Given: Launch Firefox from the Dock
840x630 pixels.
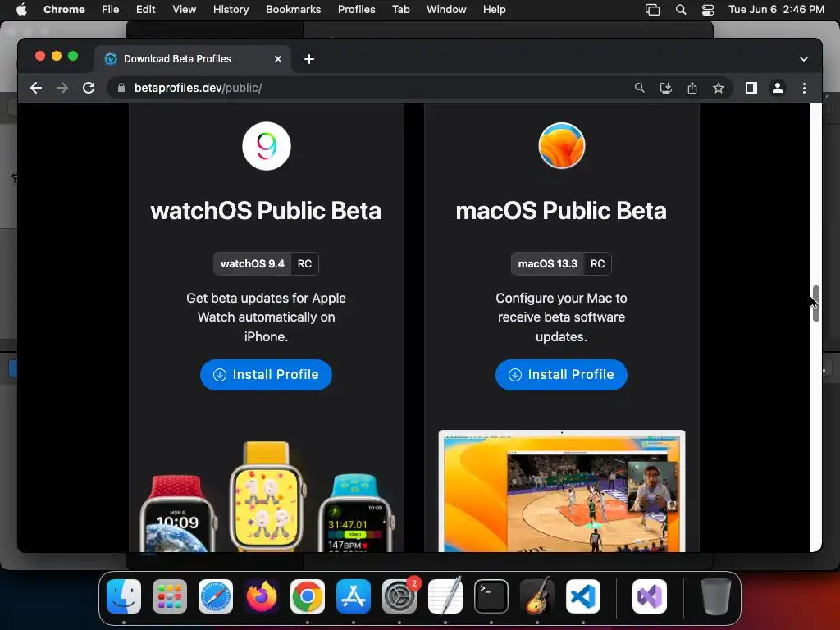Looking at the screenshot, I should (262, 596).
